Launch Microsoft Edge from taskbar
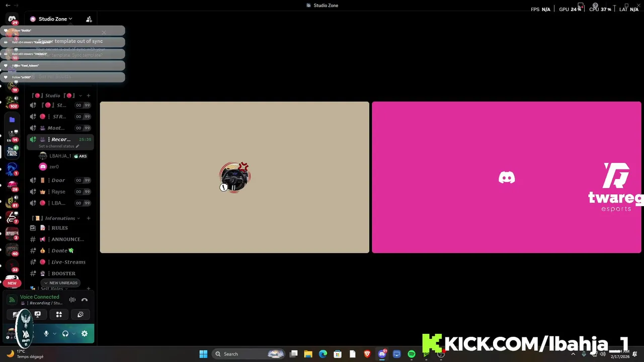The width and height of the screenshot is (644, 362). pos(323,354)
